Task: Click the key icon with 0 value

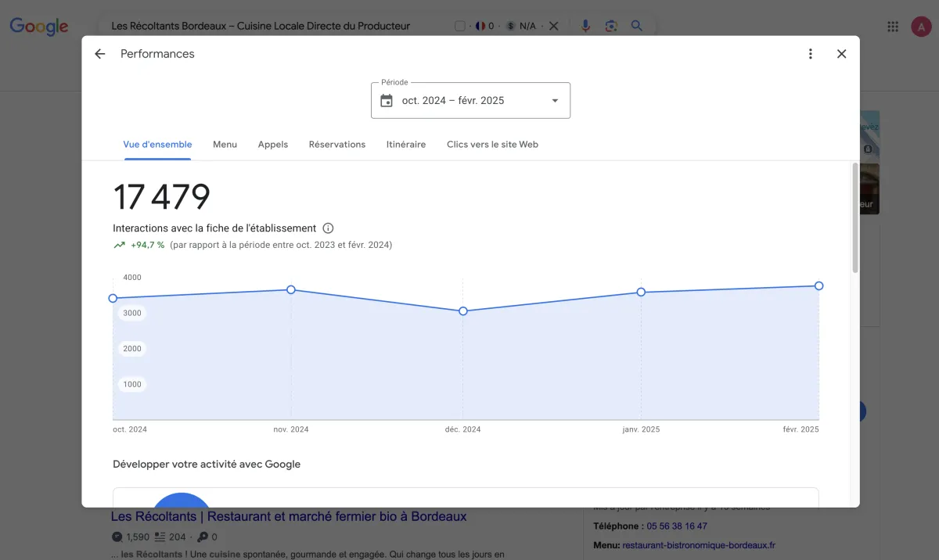Action: [x=203, y=537]
